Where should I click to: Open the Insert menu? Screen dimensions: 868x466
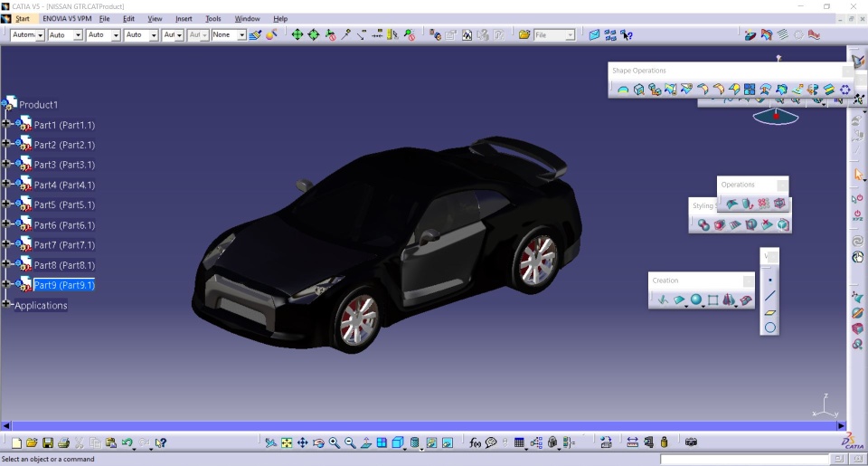click(x=184, y=19)
